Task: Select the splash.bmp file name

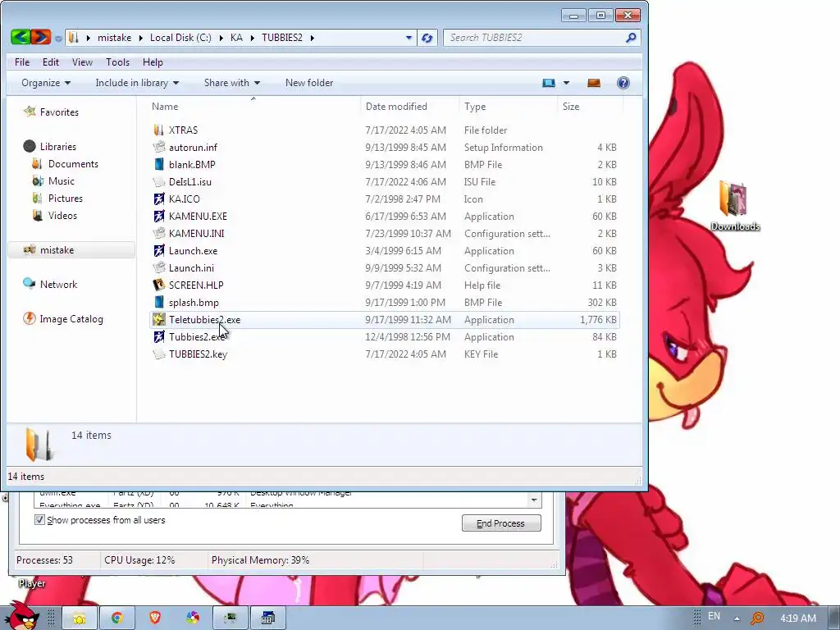Action: pyautogui.click(x=194, y=303)
